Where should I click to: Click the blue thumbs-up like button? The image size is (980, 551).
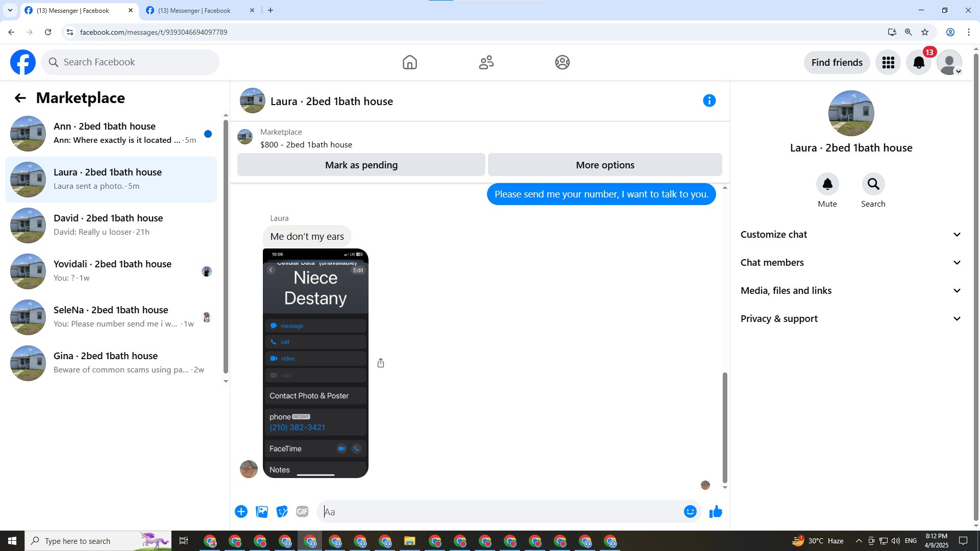[716, 512]
